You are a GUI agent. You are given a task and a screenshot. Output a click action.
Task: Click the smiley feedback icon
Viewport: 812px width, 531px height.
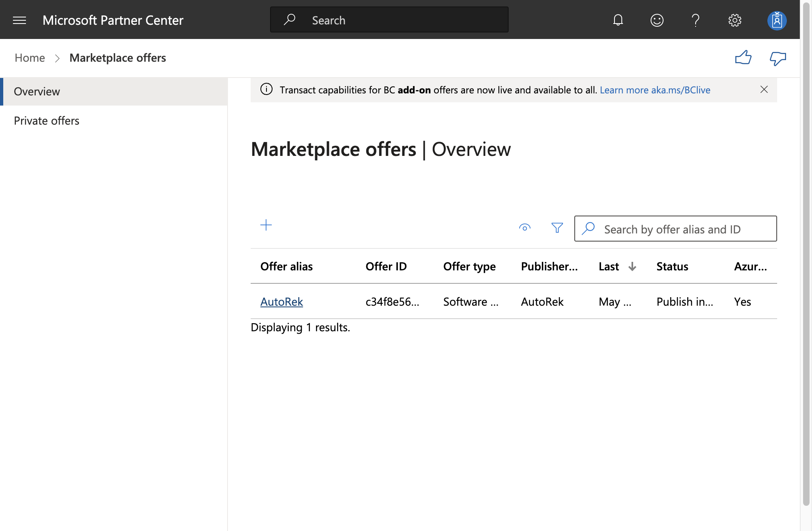[657, 20]
